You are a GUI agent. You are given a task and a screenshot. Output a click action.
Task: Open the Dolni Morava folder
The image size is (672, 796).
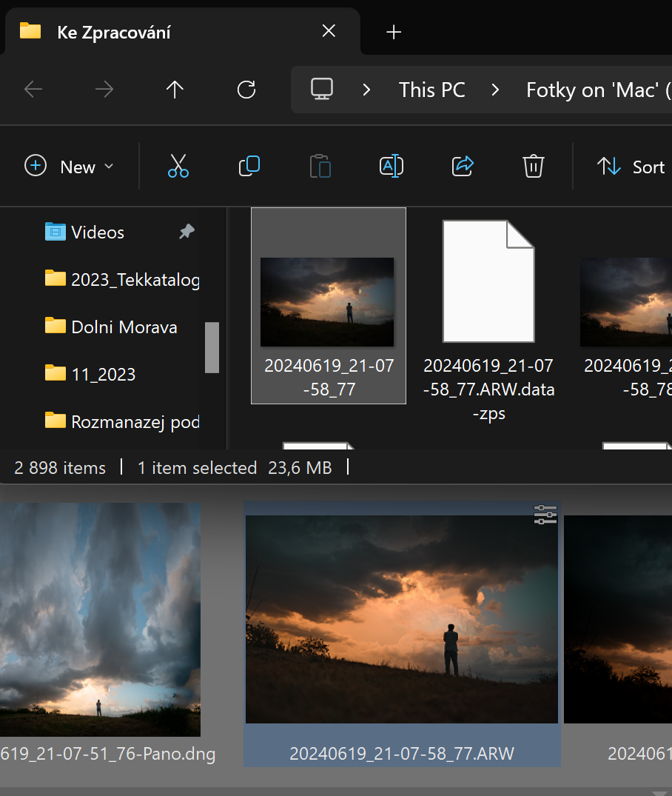tap(124, 327)
